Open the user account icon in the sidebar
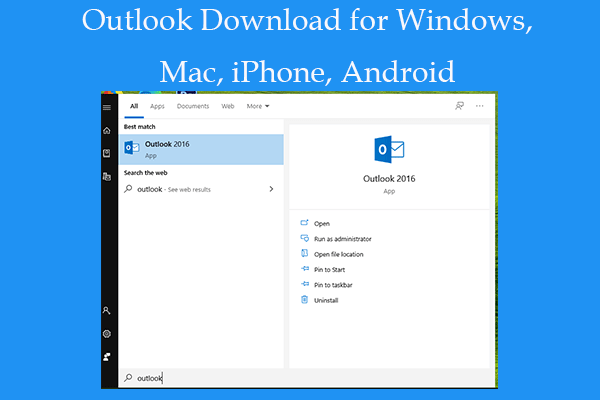600x400 pixels. pos(106,310)
